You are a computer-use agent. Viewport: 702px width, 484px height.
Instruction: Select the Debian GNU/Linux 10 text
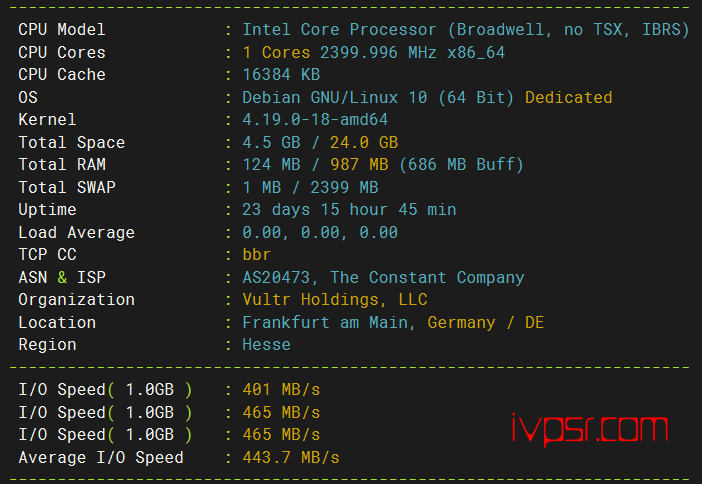click(334, 97)
